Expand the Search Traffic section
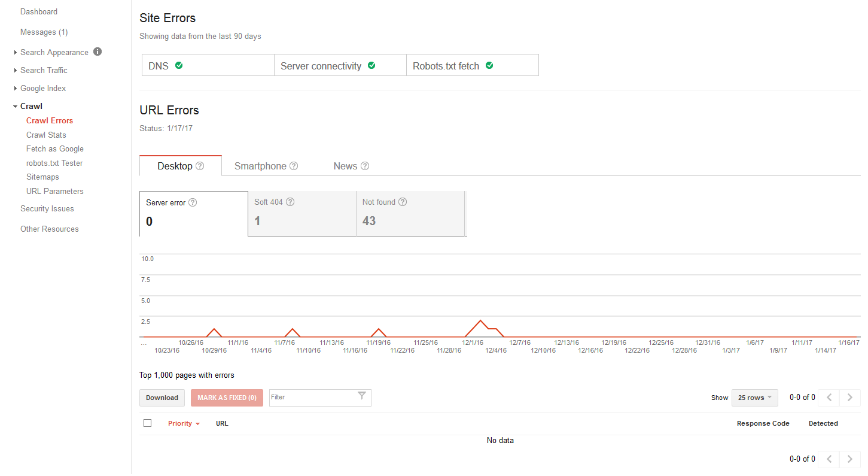The width and height of the screenshot is (868, 476). pos(44,70)
